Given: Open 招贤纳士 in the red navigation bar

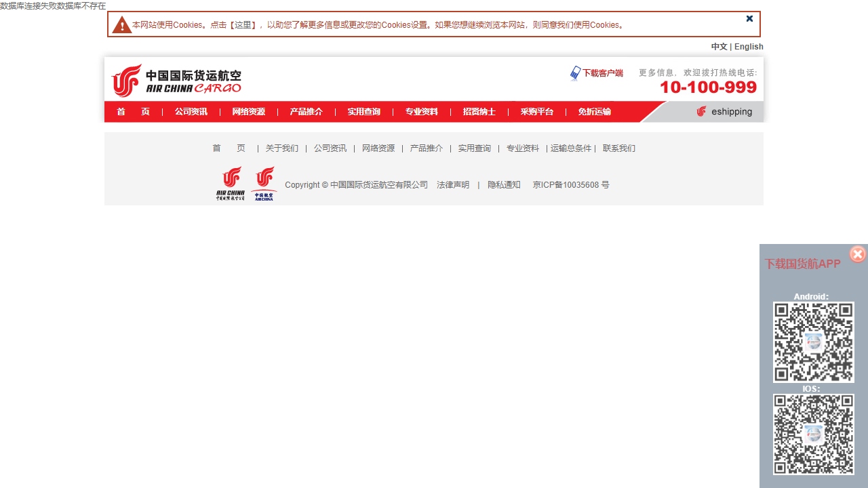Looking at the screenshot, I should click(479, 112).
